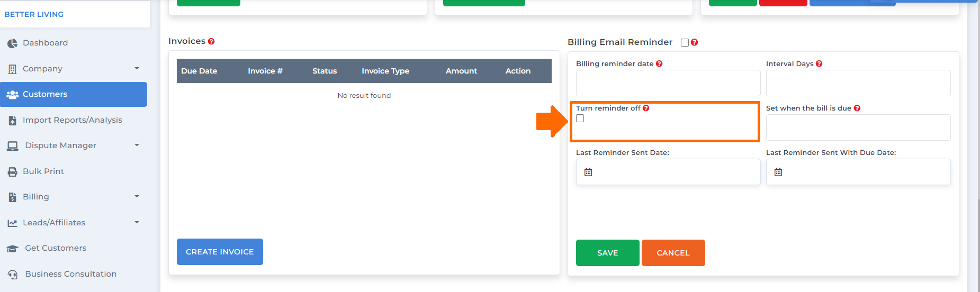980x292 pixels.
Task: Click the CREATE INVOICE button
Action: (220, 252)
